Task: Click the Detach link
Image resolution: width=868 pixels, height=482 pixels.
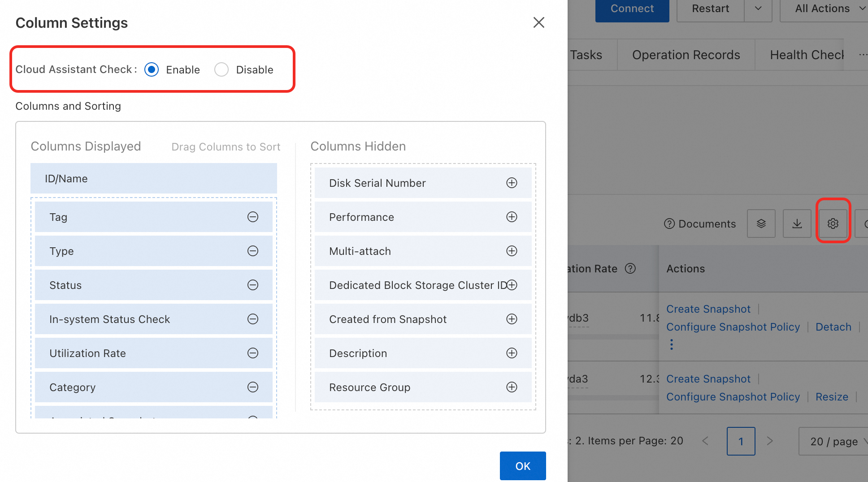Action: pyautogui.click(x=833, y=327)
